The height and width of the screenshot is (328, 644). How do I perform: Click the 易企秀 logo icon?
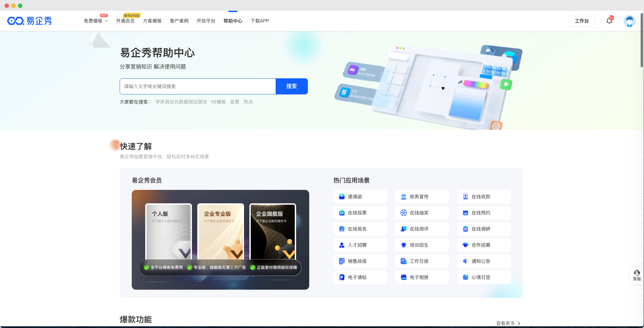click(x=29, y=21)
